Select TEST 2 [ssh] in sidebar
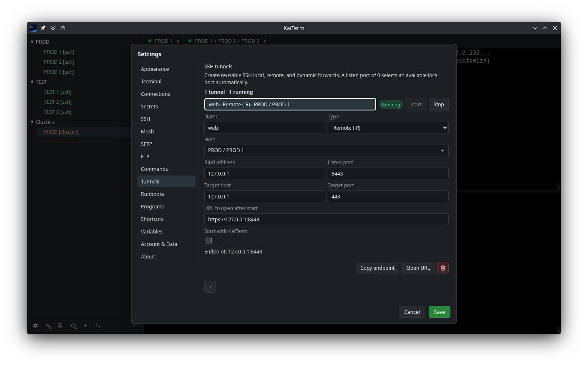The image size is (588, 366). (x=58, y=102)
